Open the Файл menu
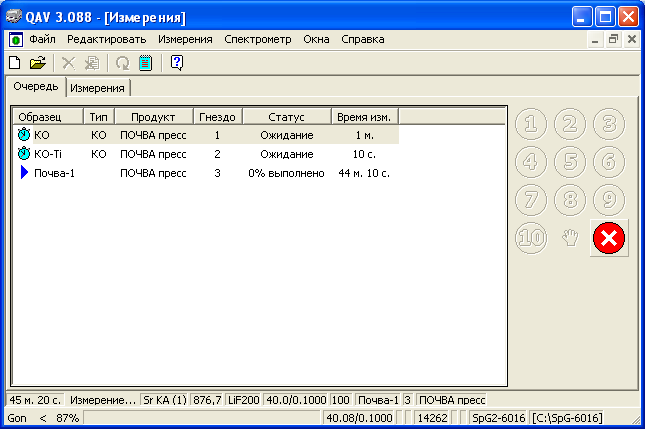This screenshot has width=645, height=429. tap(42, 39)
